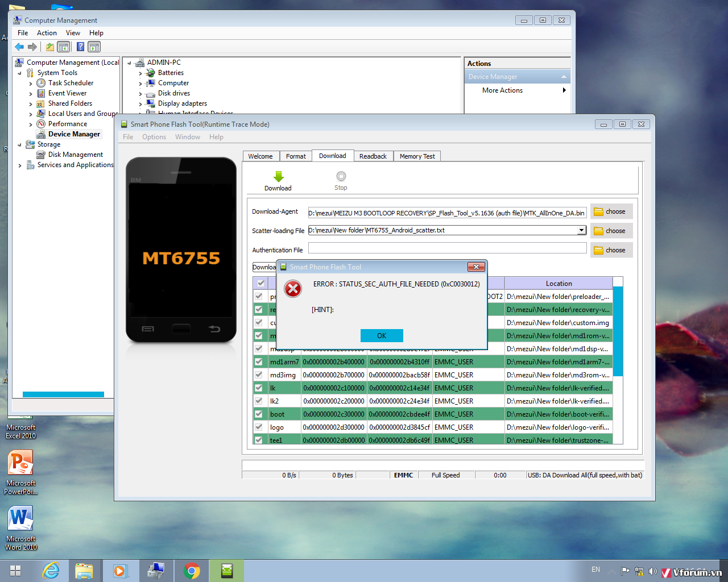Open Internet Explorer from the taskbar
Screen dimensions: 728x582
51,571
